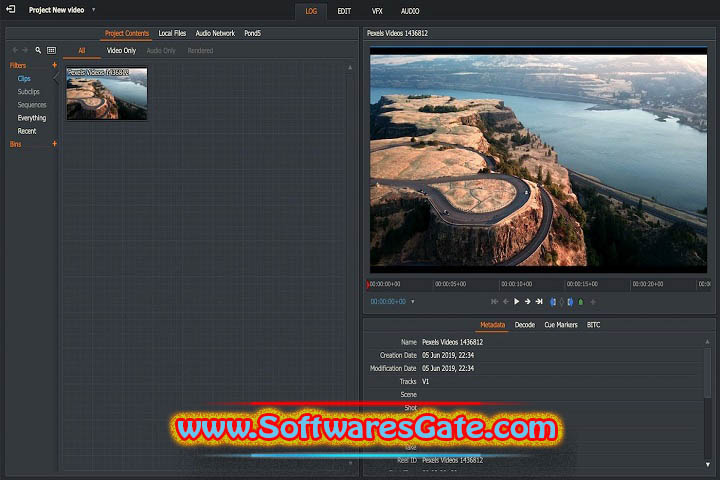The height and width of the screenshot is (480, 720).
Task: Step back one frame
Action: (x=506, y=302)
